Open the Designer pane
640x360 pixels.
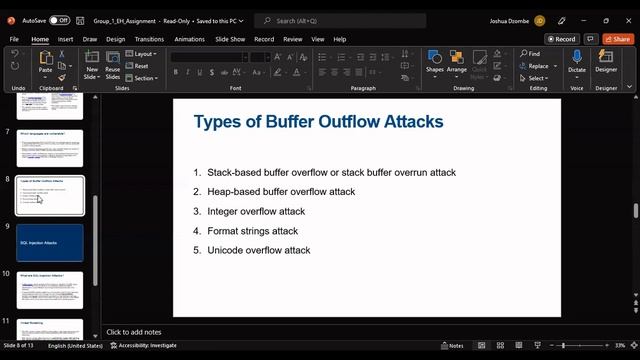(606, 61)
